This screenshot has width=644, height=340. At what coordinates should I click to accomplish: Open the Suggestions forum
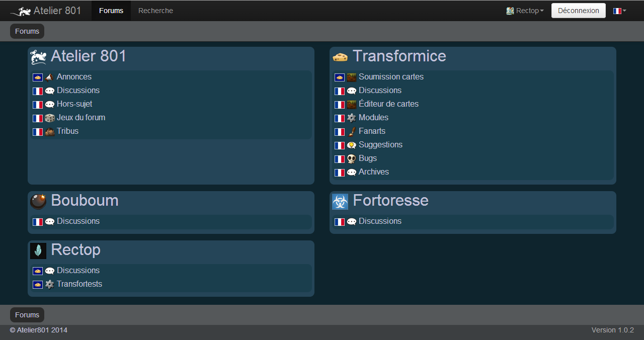click(380, 145)
